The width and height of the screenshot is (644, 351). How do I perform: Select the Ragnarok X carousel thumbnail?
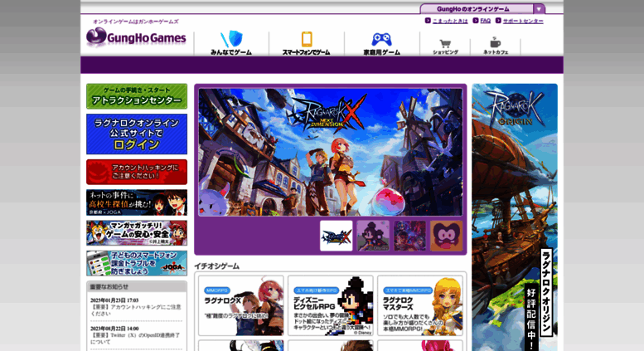pos(337,236)
